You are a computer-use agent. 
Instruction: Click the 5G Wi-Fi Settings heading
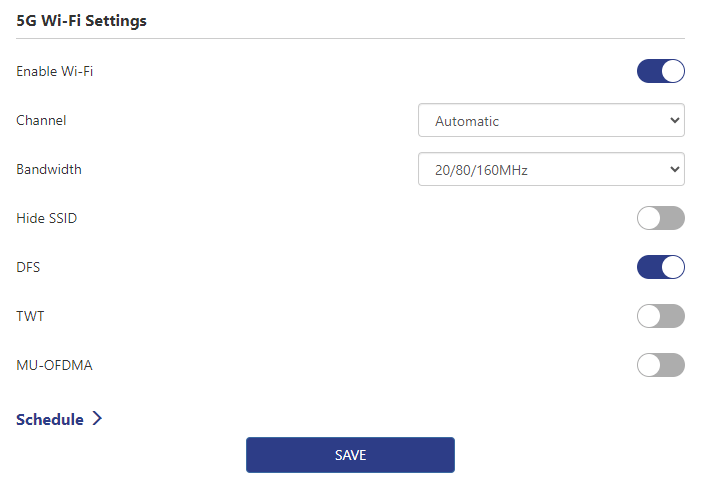pos(82,21)
